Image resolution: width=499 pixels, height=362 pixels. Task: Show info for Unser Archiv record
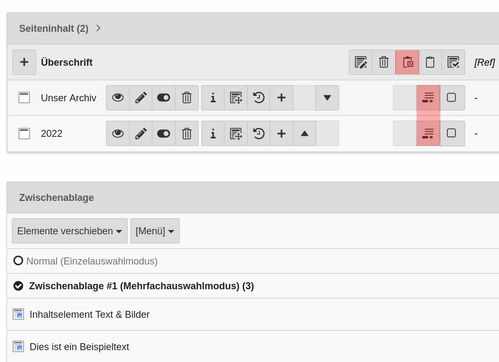point(213,98)
